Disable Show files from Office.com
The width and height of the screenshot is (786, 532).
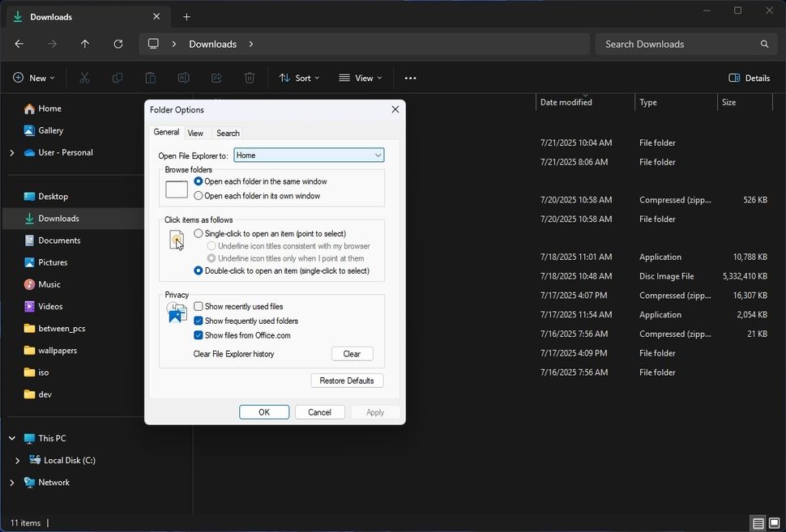pos(197,333)
